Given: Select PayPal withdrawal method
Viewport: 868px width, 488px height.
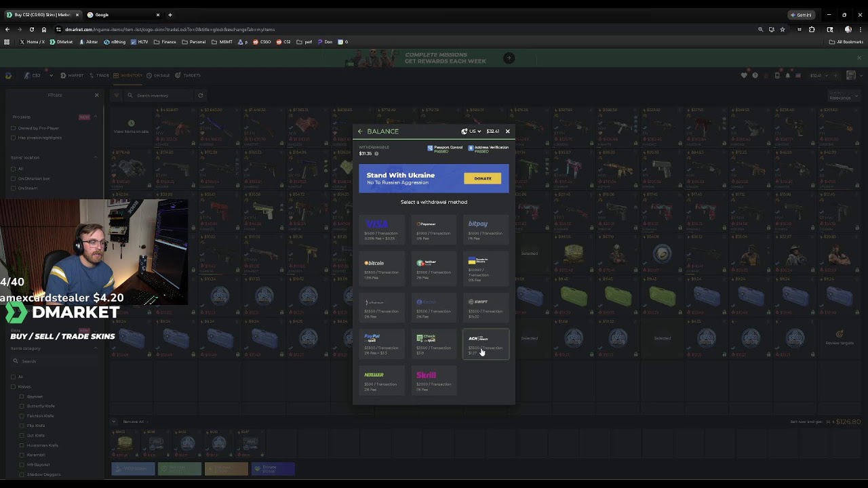Looking at the screenshot, I should tap(382, 344).
